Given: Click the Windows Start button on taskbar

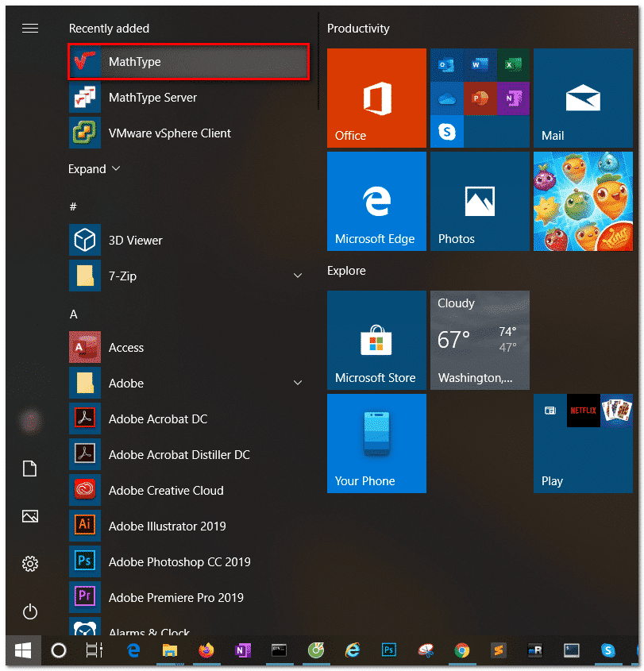Looking at the screenshot, I should 23,650.
